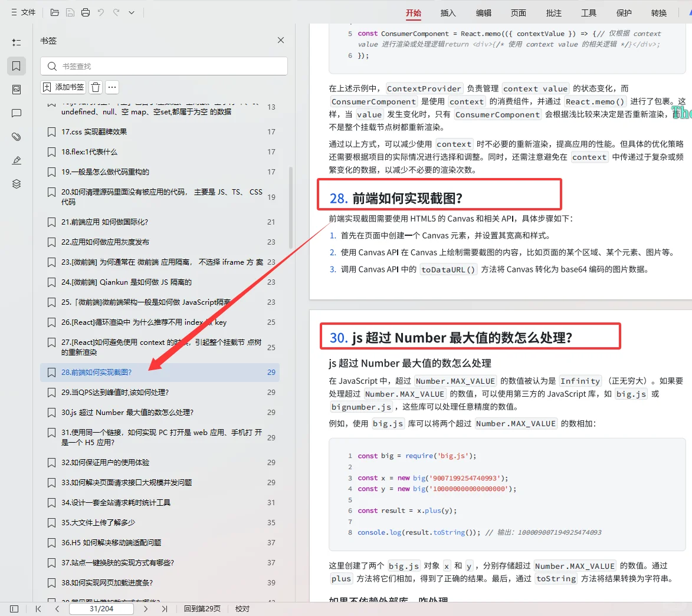Open bookmark 35.大文件上传了解多少
Viewport: 692px width, 616px height.
[160, 522]
